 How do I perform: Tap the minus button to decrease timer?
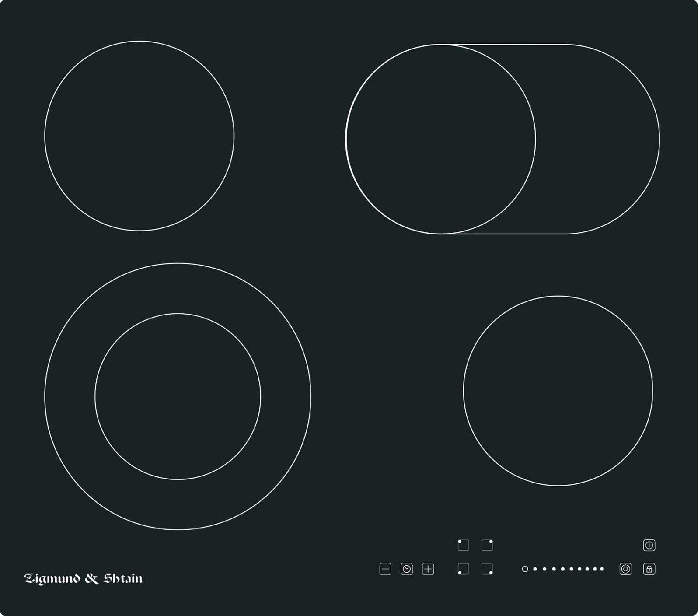tap(385, 569)
